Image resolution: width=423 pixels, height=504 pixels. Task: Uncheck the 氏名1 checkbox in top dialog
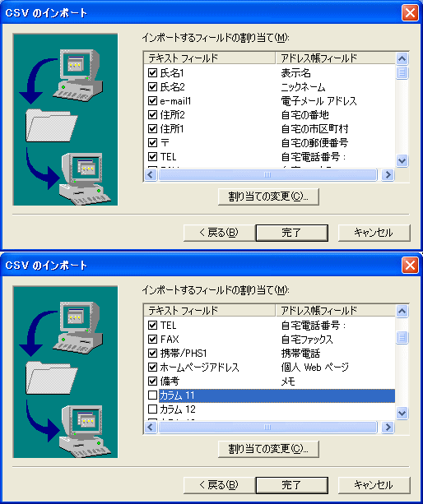(x=152, y=73)
